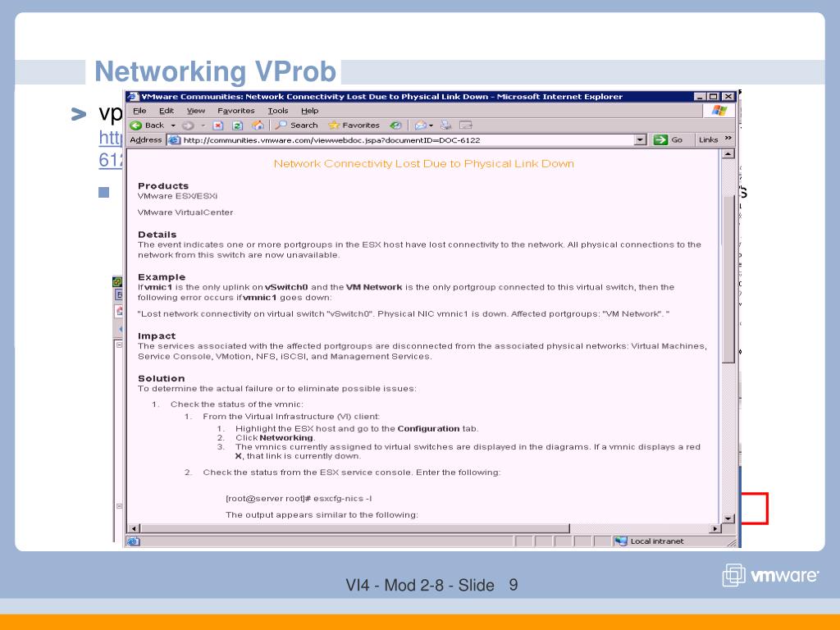Image resolution: width=840 pixels, height=630 pixels.
Task: Click the vertical scrollbar thumb
Action: tap(728, 279)
